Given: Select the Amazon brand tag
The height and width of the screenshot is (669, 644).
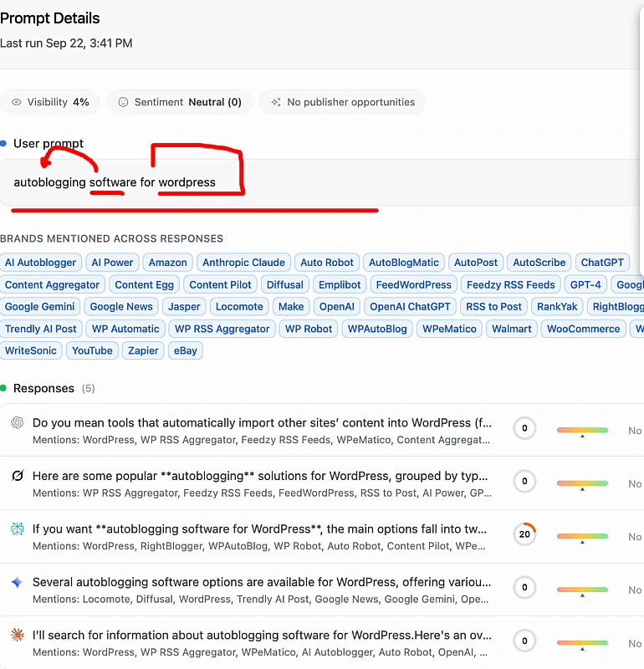Looking at the screenshot, I should [x=168, y=263].
